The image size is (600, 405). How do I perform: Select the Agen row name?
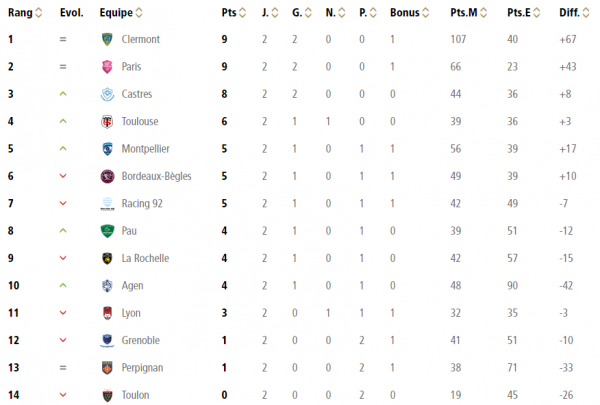pos(132,286)
